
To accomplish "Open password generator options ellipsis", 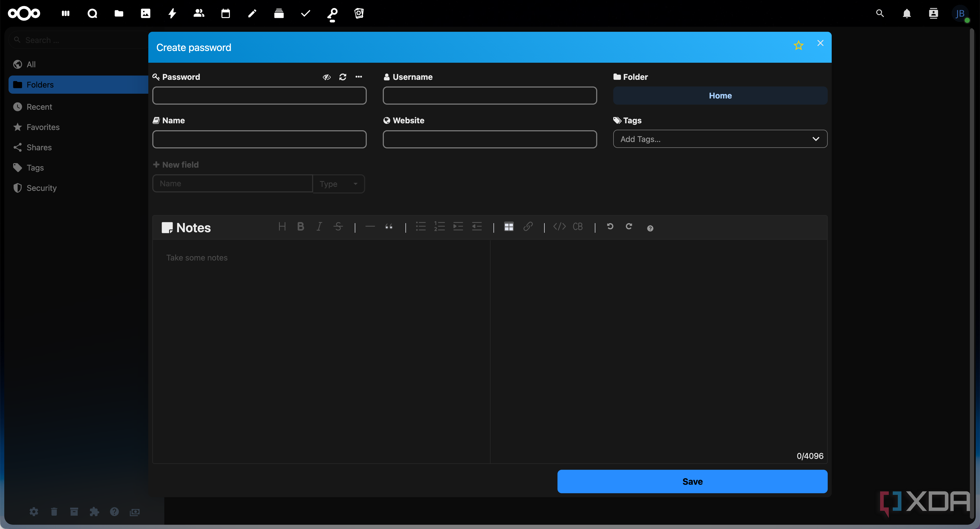I will click(x=359, y=77).
